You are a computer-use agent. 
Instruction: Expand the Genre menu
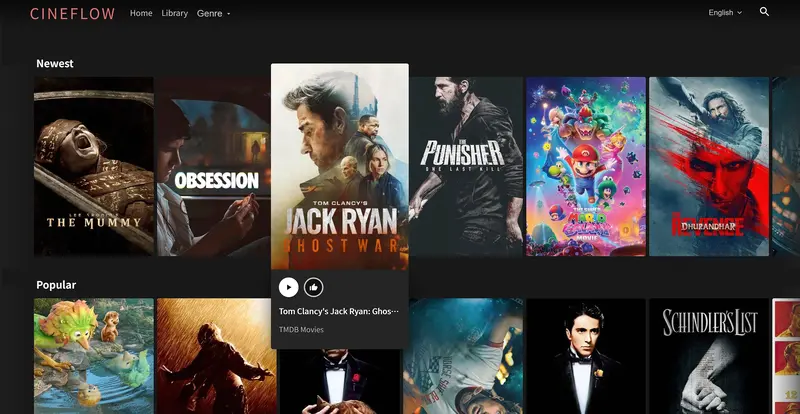point(214,13)
